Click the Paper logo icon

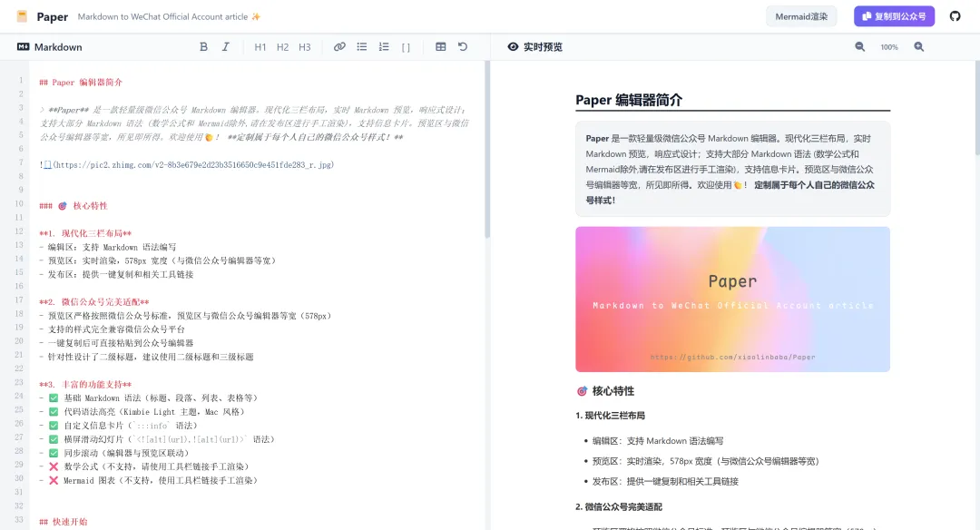pos(22,17)
